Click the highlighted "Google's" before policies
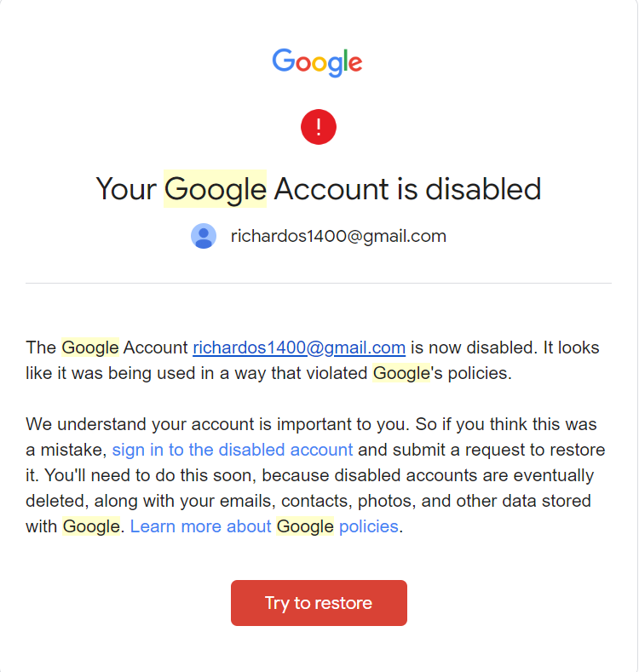The height and width of the screenshot is (672, 639). tap(401, 373)
